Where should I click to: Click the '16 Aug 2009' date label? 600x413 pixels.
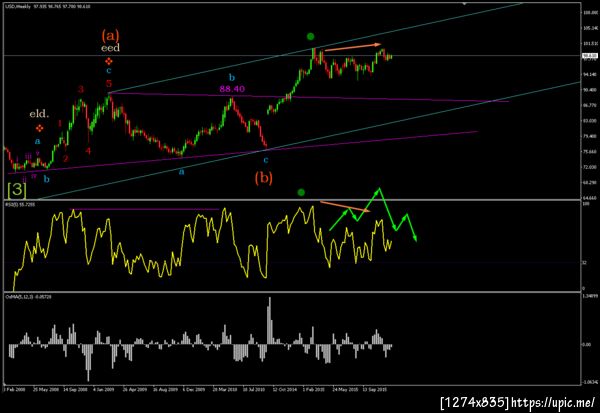[x=165, y=389]
